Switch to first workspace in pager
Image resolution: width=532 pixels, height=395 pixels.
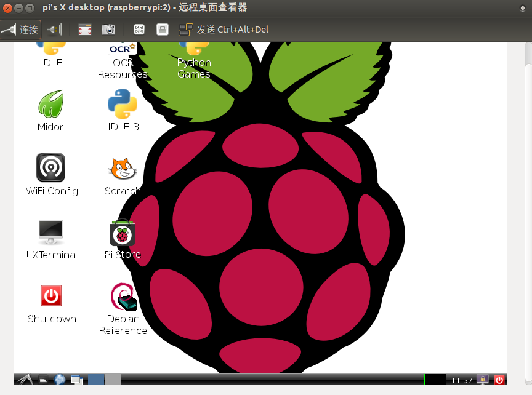[96, 380]
